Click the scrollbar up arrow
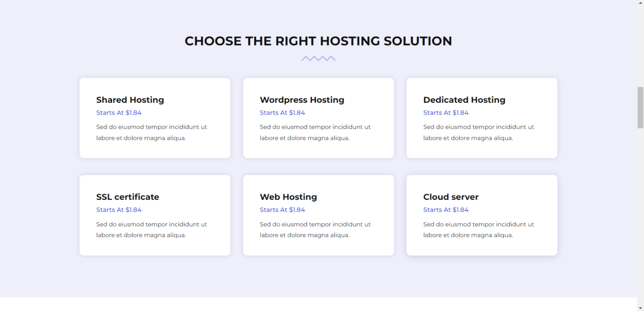 [x=640, y=4]
